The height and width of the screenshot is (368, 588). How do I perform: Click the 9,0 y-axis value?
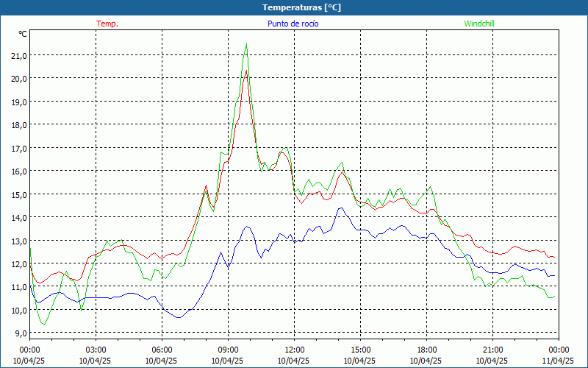click(x=20, y=333)
